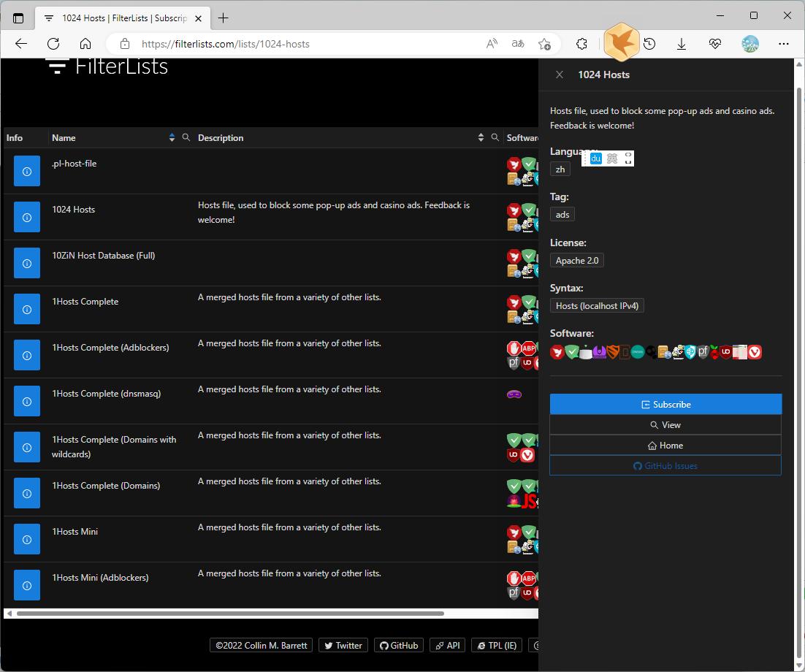This screenshot has width=805, height=672.
Task: Close the 1024 Hosts details panel
Action: click(560, 75)
